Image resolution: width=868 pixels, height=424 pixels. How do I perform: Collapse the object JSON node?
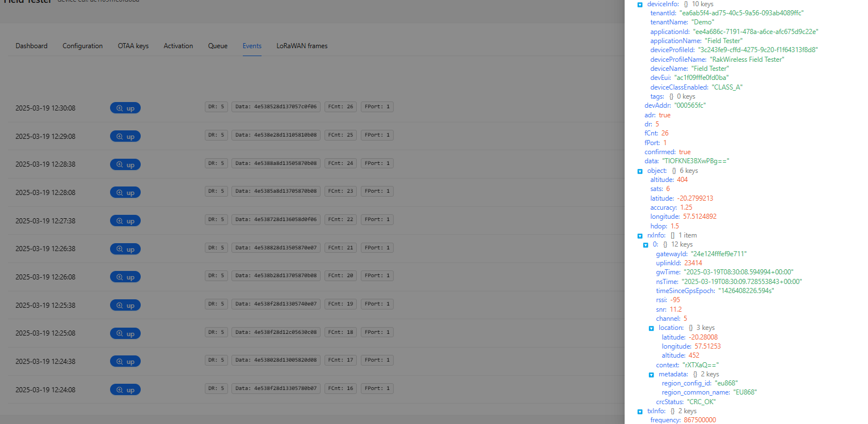tap(640, 171)
